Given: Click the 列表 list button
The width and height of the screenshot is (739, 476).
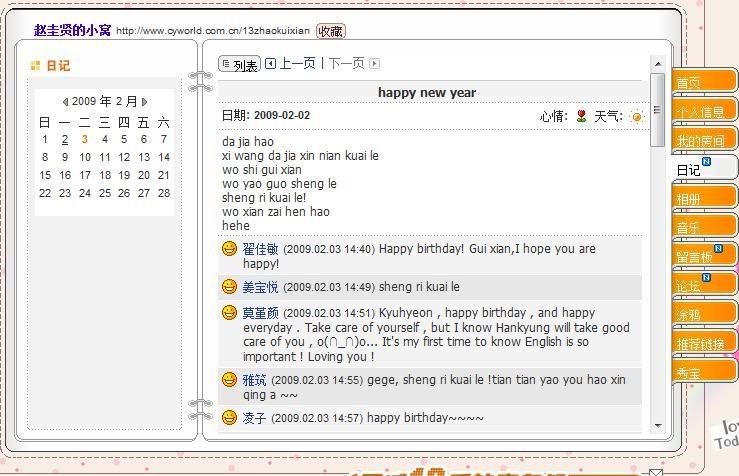Looking at the screenshot, I should 239,64.
